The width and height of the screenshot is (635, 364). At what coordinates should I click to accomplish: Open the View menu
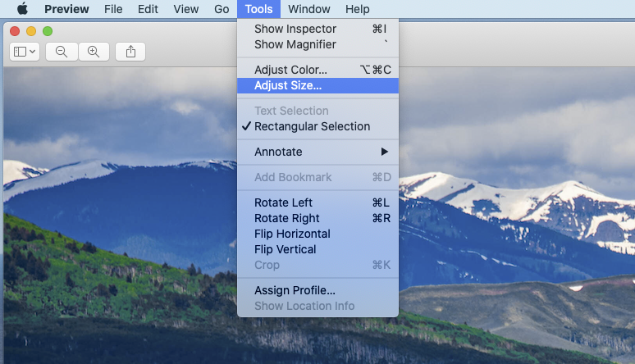point(186,9)
